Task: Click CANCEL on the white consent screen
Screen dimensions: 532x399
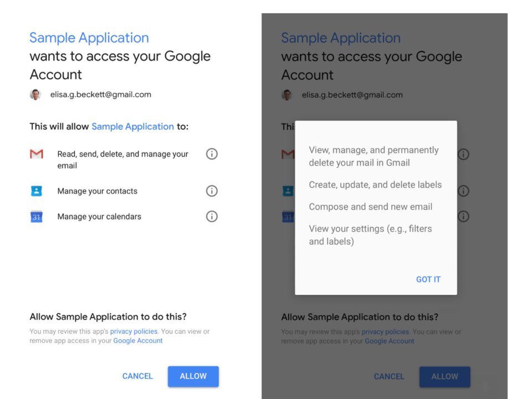Action: pos(137,376)
